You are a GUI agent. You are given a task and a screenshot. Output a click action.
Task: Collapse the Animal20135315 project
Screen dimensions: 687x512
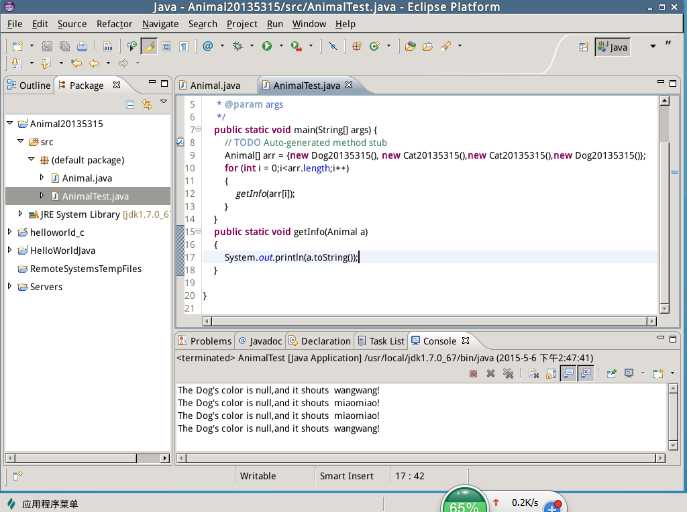pos(10,124)
